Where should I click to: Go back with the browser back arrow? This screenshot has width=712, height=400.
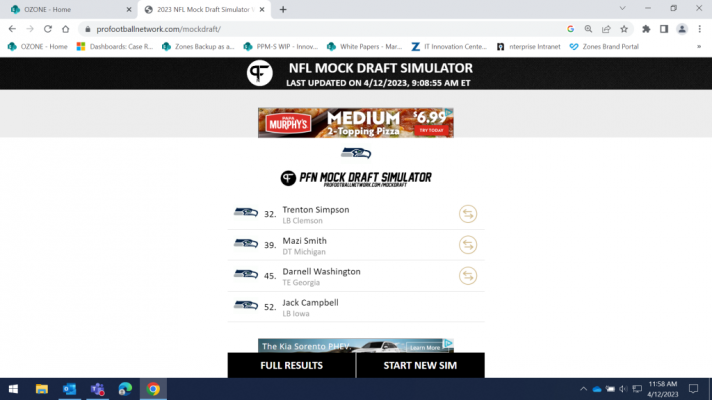point(12,29)
